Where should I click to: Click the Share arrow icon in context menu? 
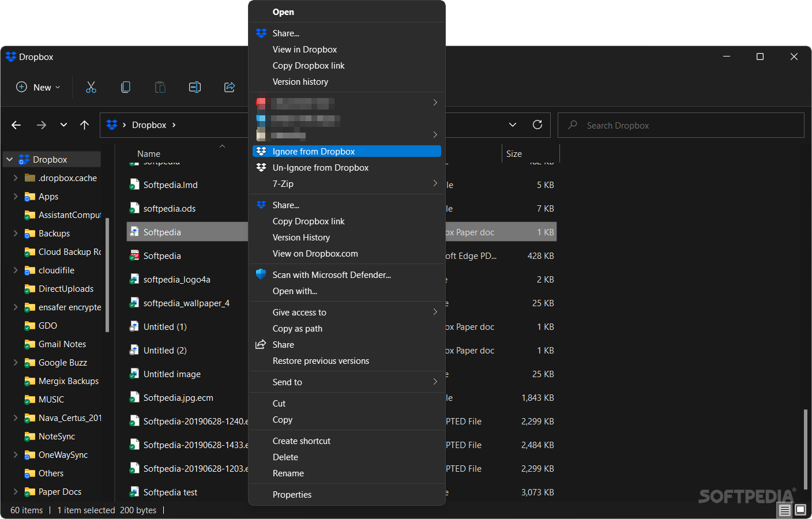pos(261,344)
